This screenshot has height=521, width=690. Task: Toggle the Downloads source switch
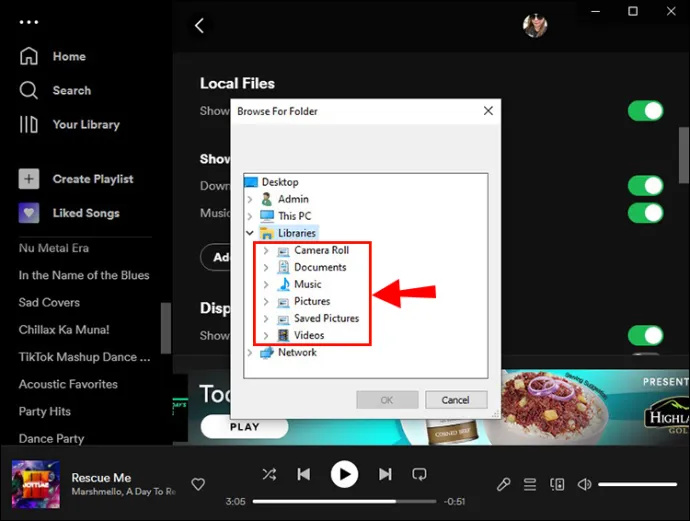646,186
